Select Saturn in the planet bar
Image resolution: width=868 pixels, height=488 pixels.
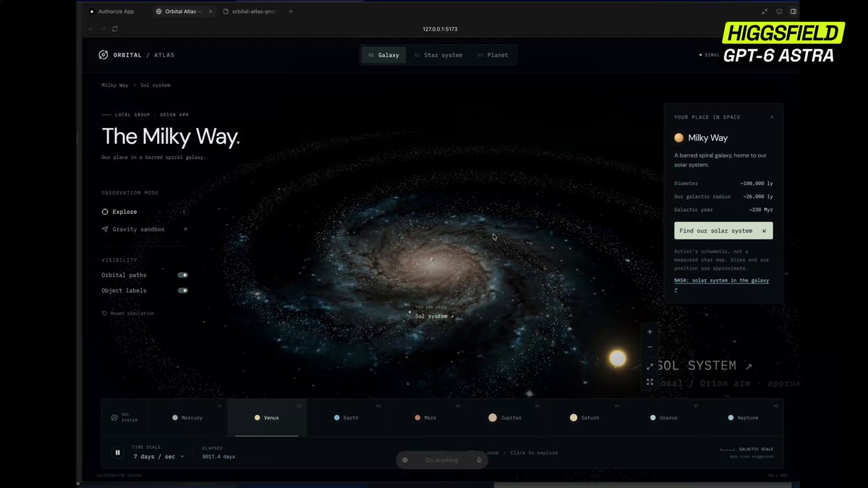click(585, 418)
